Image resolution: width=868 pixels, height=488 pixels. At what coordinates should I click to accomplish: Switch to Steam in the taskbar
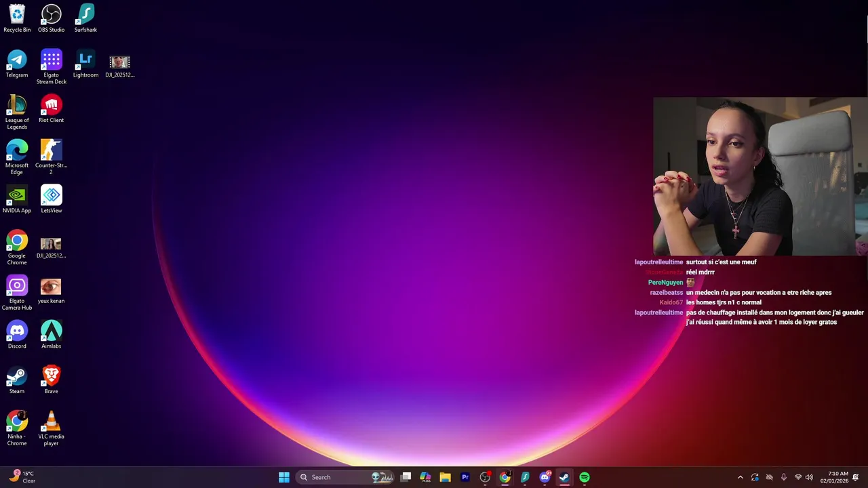[564, 477]
